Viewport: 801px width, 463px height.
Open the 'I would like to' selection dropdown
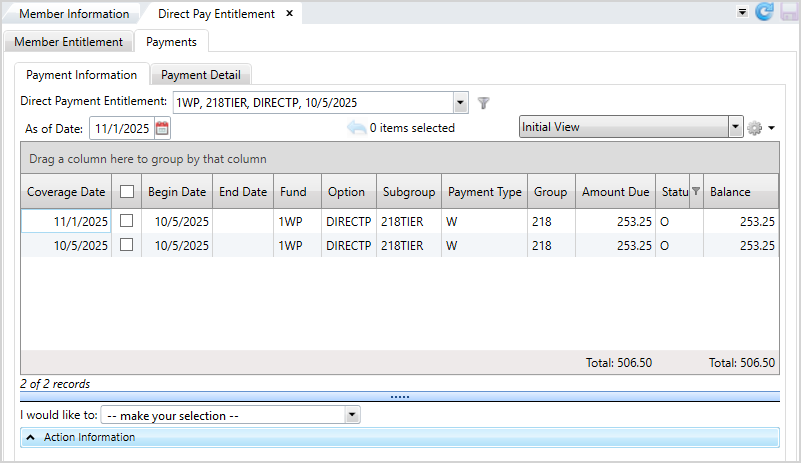click(351, 414)
